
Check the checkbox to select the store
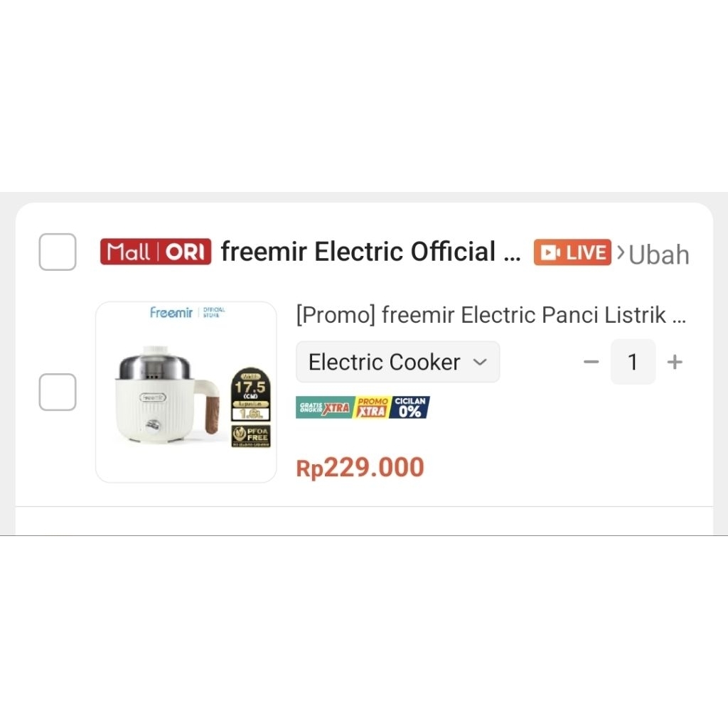point(57,252)
